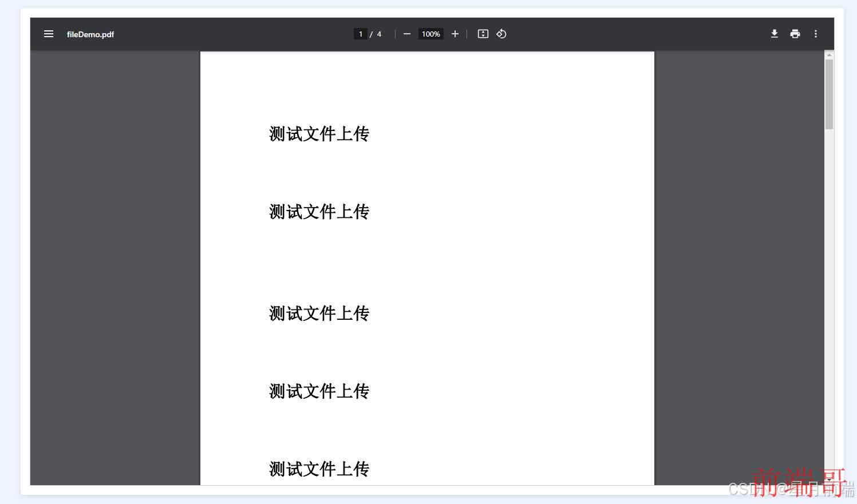Image resolution: width=857 pixels, height=504 pixels.
Task: Open the more actions three-dot menu
Action: 816,34
